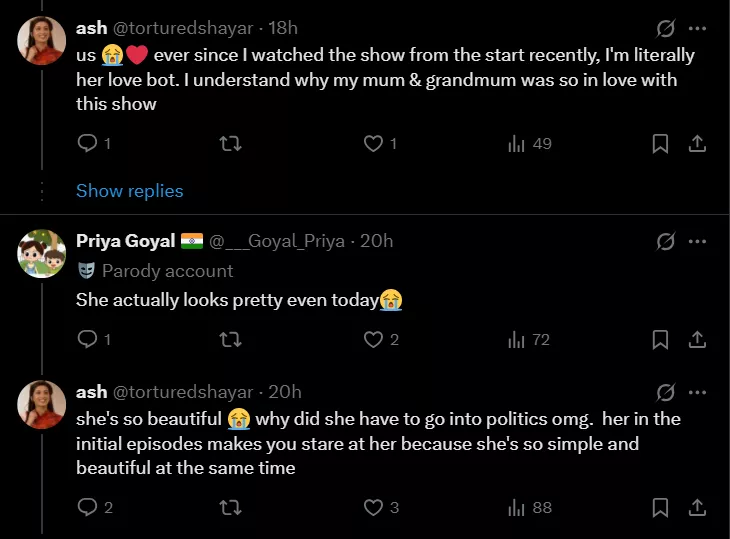Like ash's 'so beautiful' politics tweet
730x539 pixels.
coord(373,508)
